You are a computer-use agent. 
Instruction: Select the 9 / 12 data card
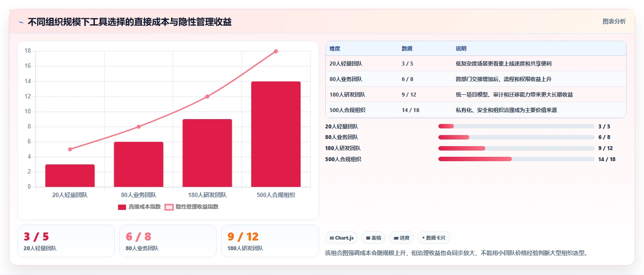coord(270,241)
